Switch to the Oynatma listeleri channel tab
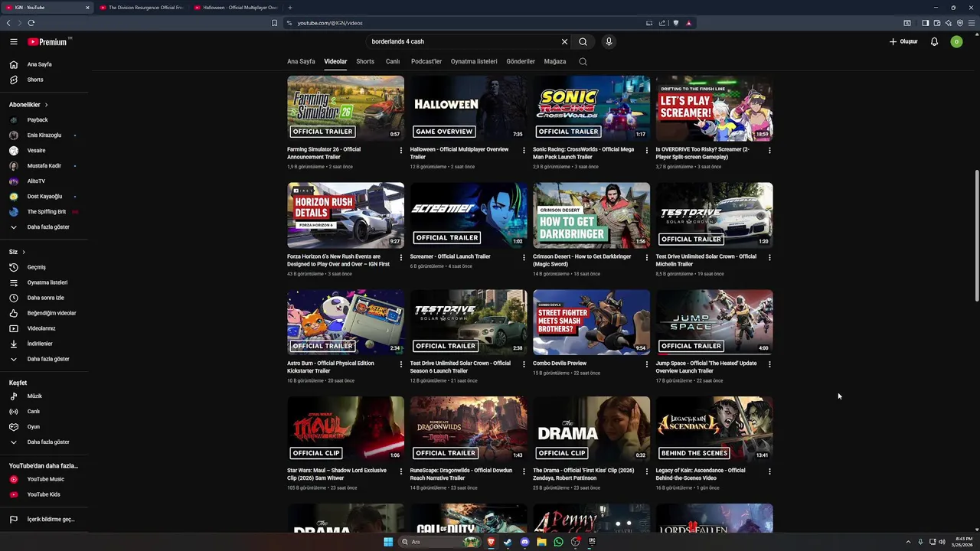Viewport: 980px width, 551px height. point(474,61)
